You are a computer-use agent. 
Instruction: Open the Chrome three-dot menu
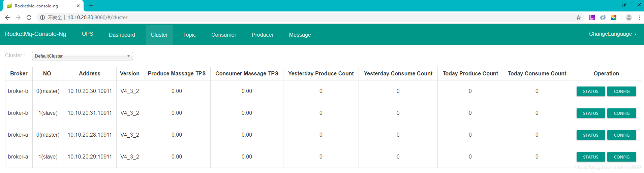640,18
